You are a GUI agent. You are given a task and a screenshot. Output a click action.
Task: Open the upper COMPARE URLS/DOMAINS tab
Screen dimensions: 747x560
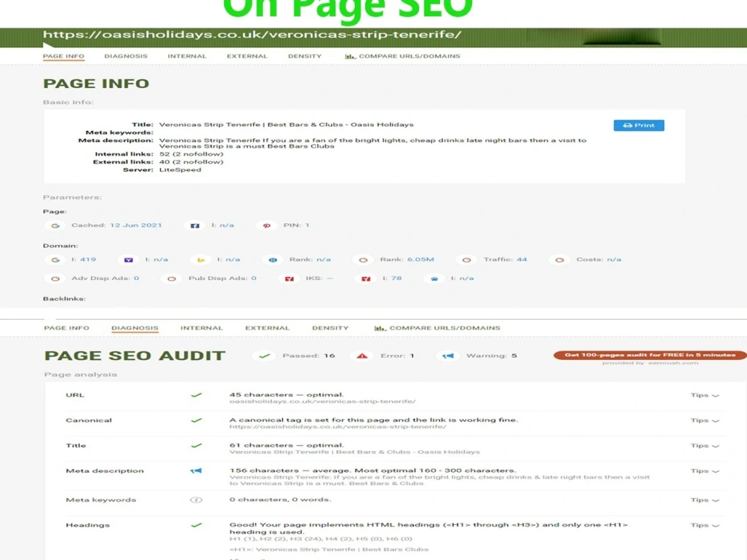(403, 56)
